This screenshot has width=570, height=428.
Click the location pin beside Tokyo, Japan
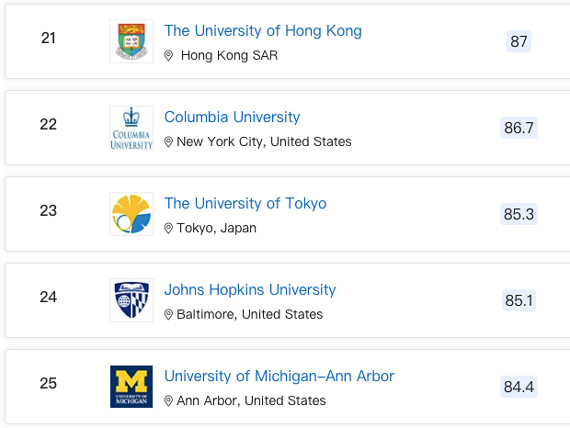[168, 228]
